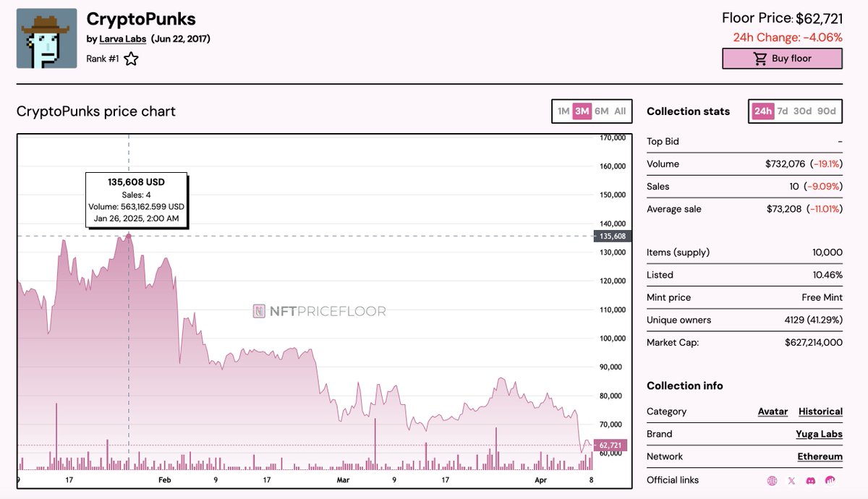Click the Buy floor button
The image size is (868, 499).
(x=782, y=59)
